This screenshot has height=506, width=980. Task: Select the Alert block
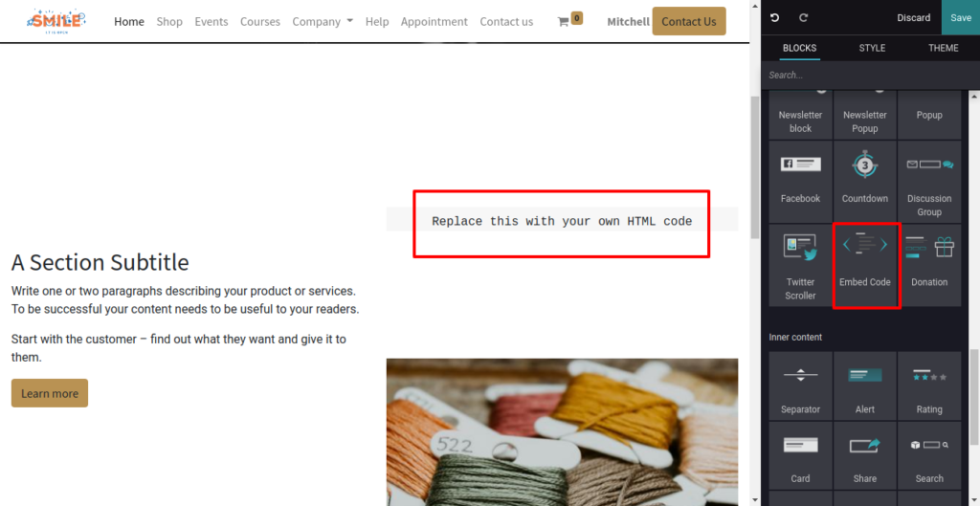click(x=865, y=385)
